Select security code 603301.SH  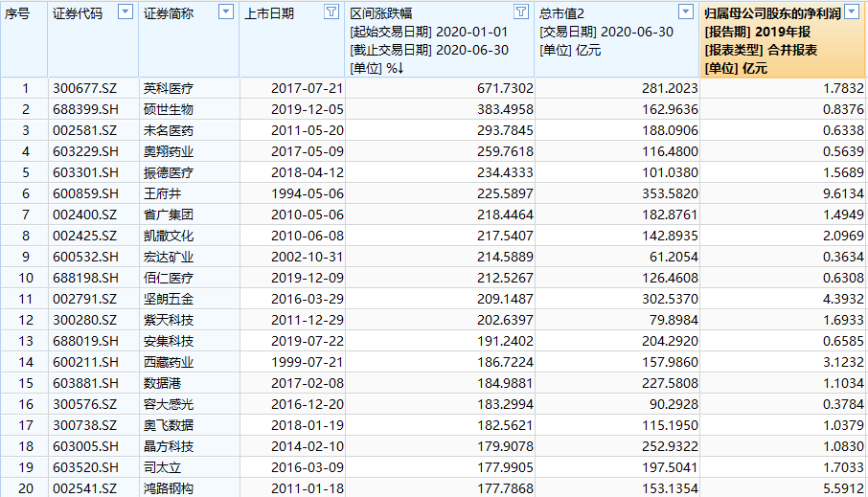(85, 172)
